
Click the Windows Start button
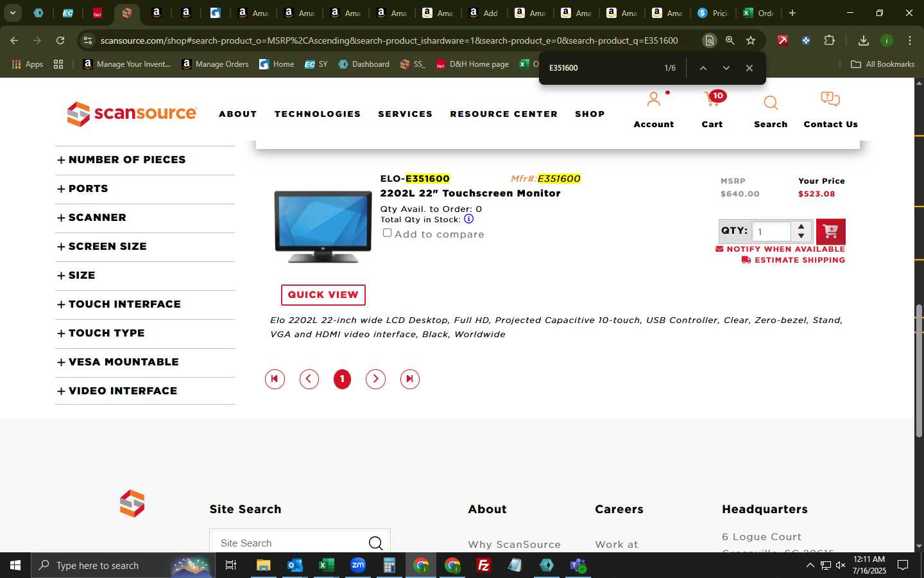[x=15, y=565]
